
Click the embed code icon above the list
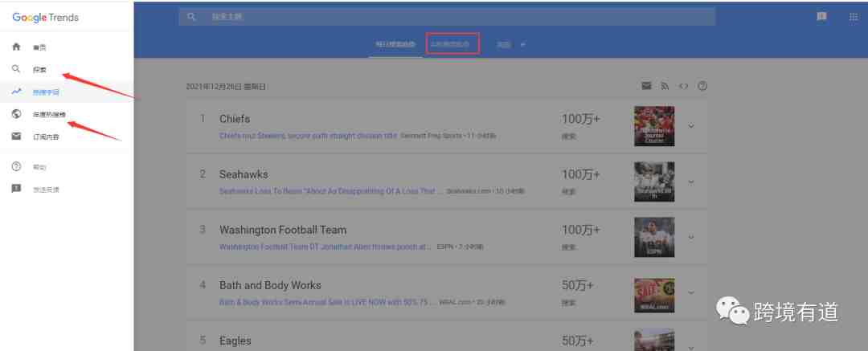[x=684, y=86]
